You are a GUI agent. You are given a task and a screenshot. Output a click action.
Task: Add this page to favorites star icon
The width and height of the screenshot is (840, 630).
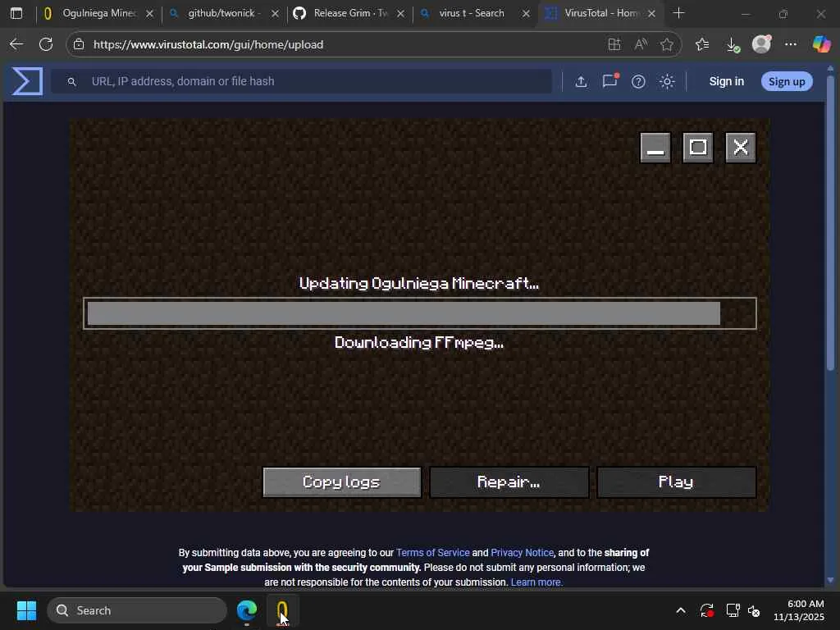pos(667,44)
